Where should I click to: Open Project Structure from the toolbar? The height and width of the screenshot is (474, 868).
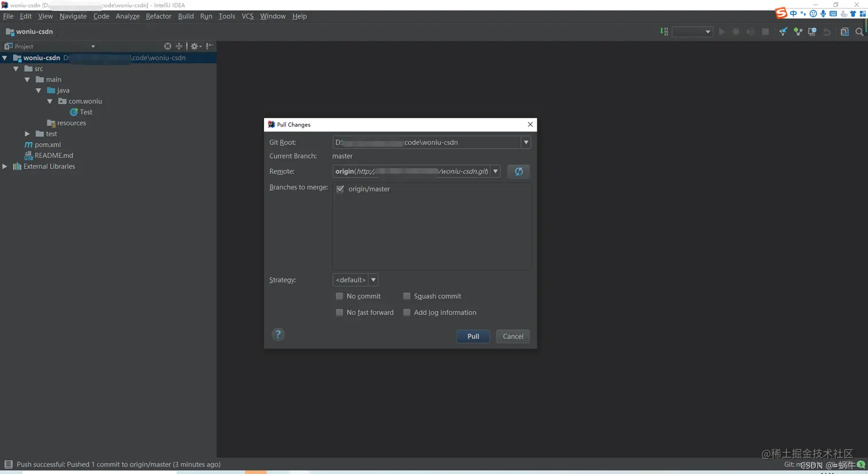click(844, 32)
